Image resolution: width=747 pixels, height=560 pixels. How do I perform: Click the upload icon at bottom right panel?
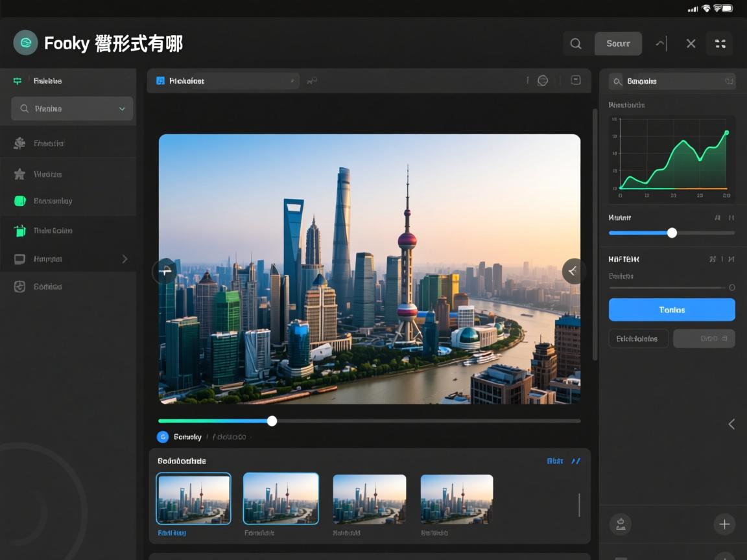click(620, 524)
